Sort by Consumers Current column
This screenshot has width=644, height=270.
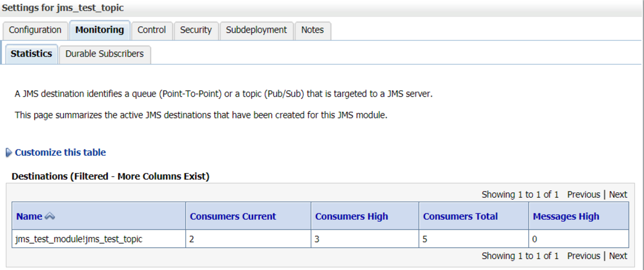click(x=233, y=217)
